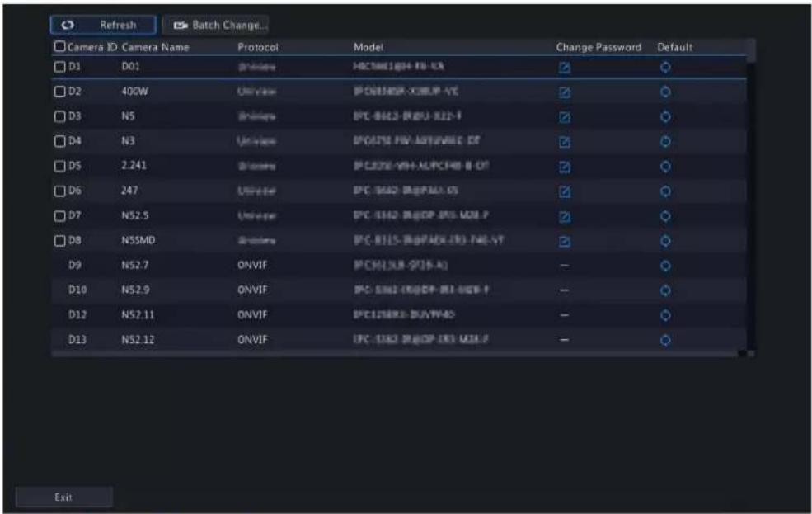812x514 pixels.
Task: Click the Protocol column header
Action: [258, 47]
